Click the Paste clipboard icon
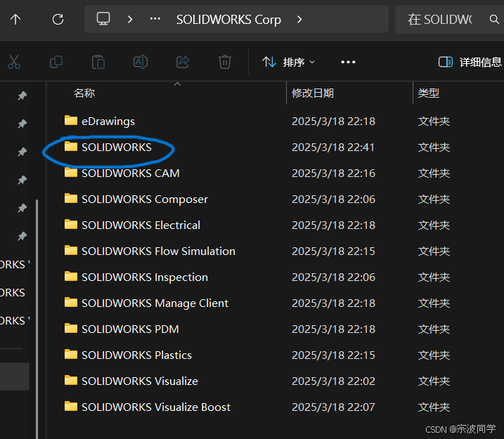This screenshot has width=504, height=439. [98, 62]
